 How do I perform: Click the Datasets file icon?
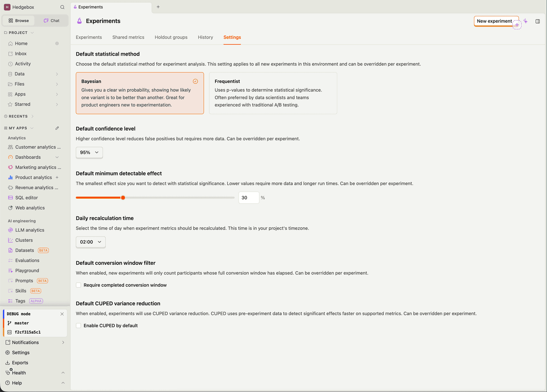pos(10,250)
